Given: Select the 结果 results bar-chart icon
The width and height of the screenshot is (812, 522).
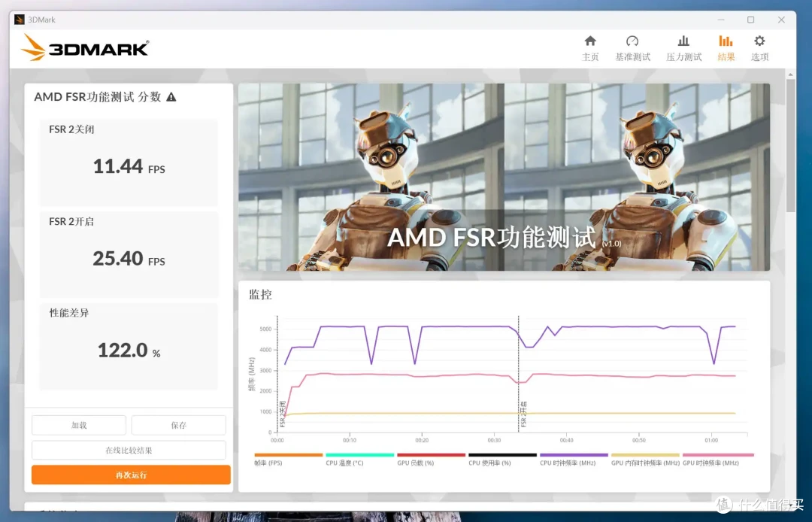Looking at the screenshot, I should pos(726,41).
